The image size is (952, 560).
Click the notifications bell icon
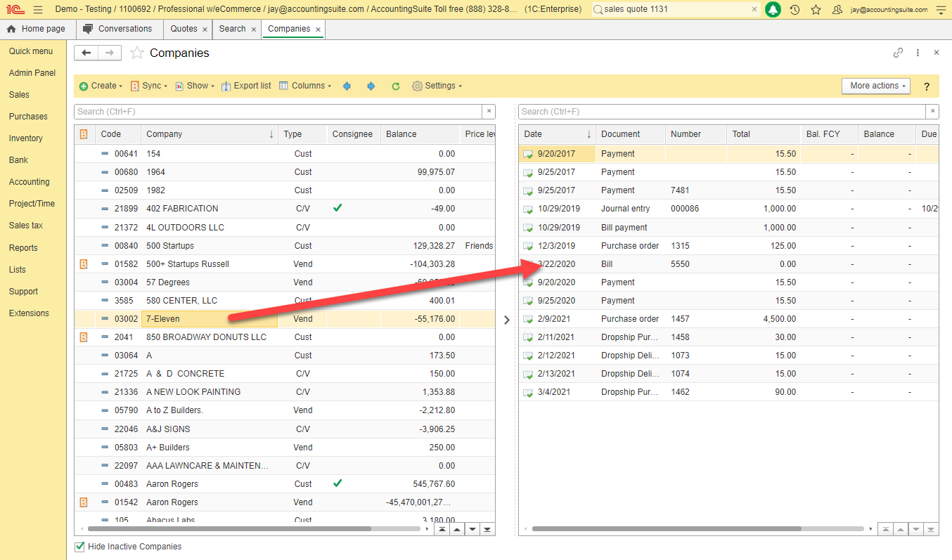click(x=773, y=10)
